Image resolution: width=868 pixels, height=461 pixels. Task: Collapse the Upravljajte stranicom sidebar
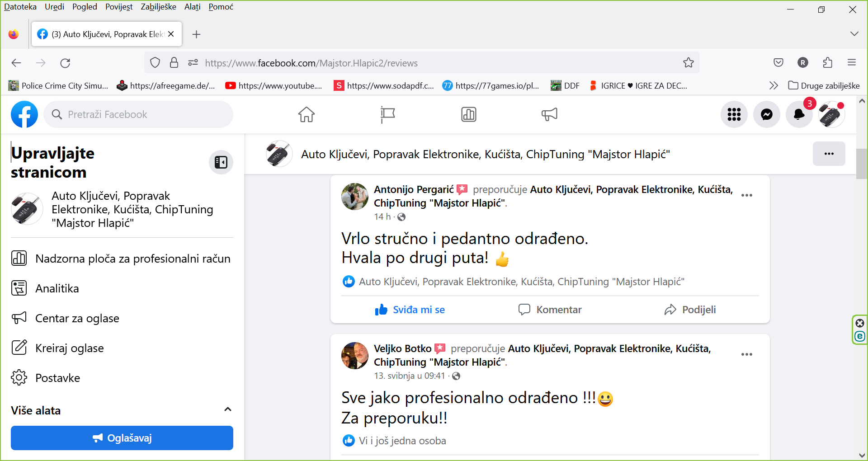[221, 162]
